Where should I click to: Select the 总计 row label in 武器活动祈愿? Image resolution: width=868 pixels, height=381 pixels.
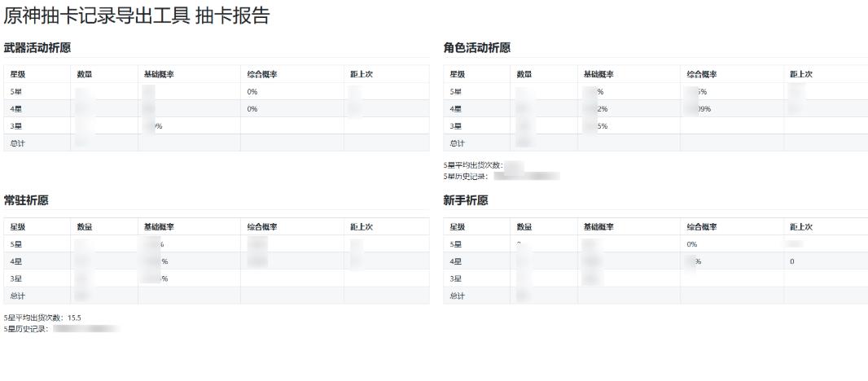click(18, 143)
